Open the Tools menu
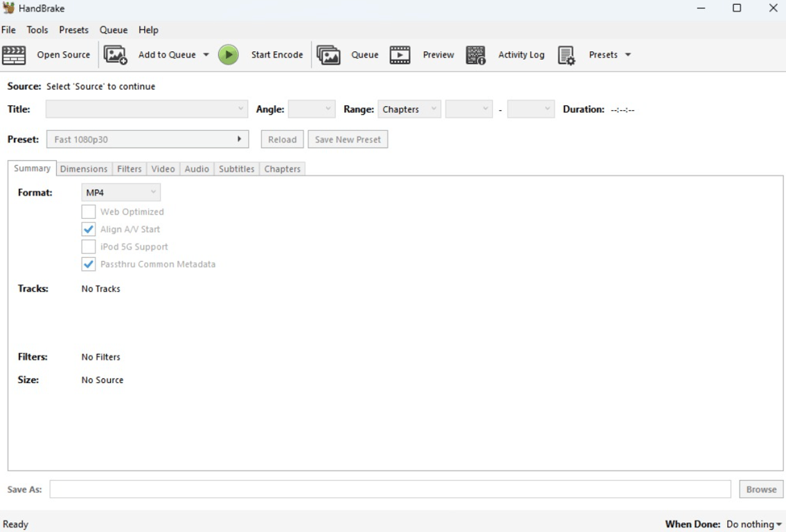786x532 pixels. [37, 30]
